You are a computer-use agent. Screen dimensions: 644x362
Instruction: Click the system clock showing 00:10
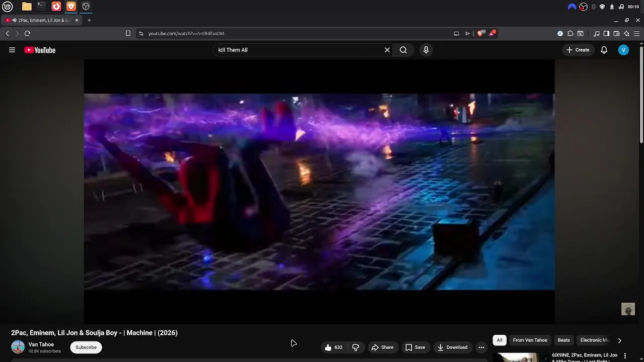click(x=633, y=7)
